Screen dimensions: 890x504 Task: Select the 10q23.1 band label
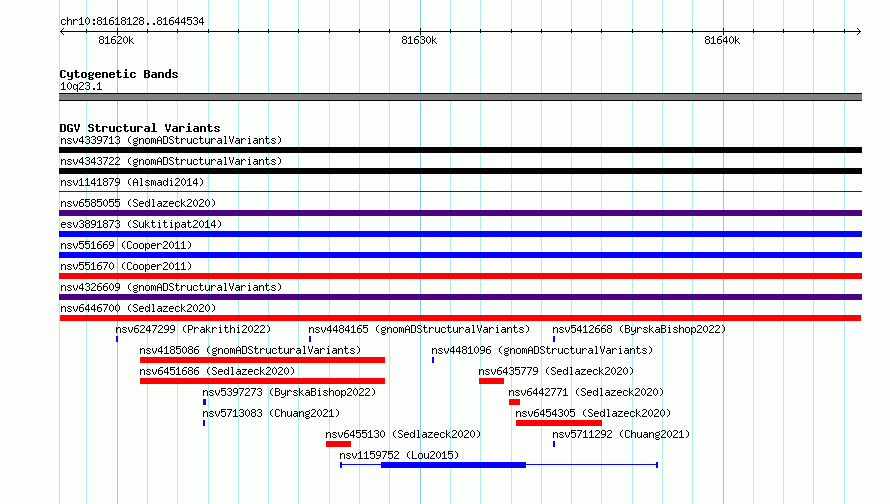point(81,86)
